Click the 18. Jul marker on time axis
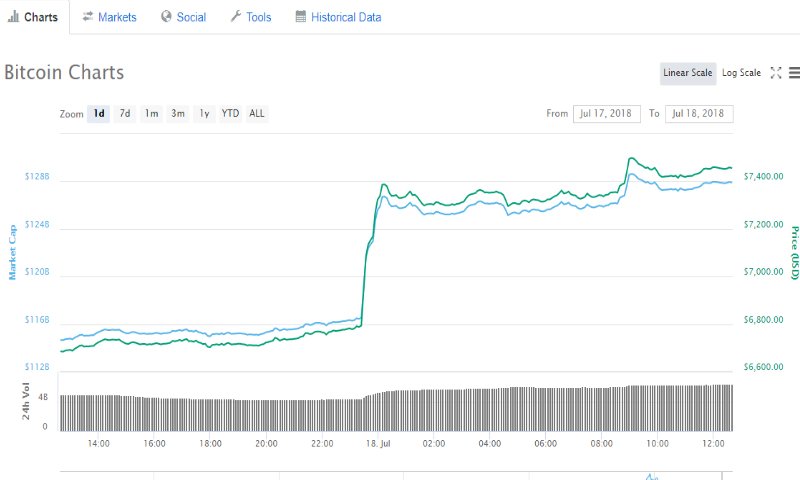 tap(379, 443)
